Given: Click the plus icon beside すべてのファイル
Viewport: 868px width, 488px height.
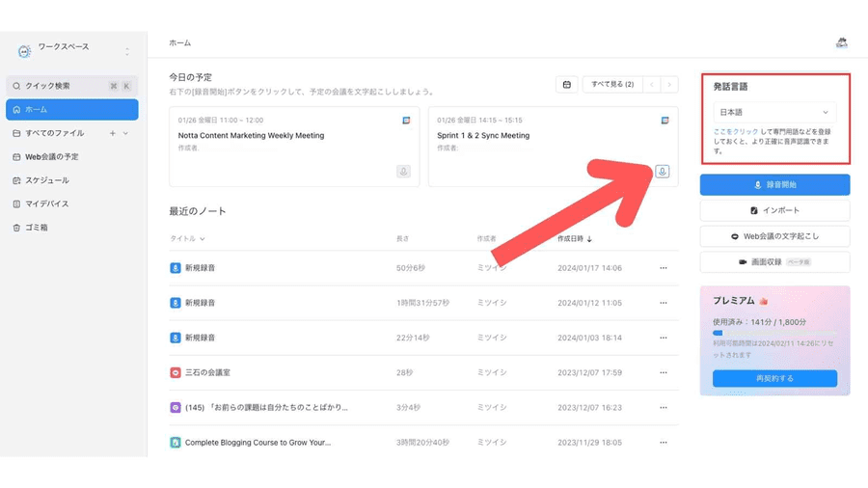Looking at the screenshot, I should [x=113, y=133].
